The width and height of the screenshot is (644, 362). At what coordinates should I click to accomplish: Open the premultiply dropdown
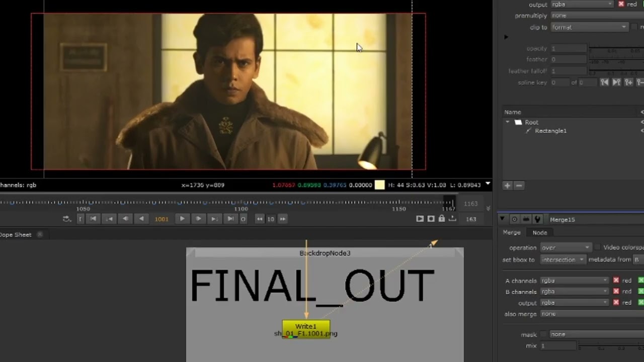click(x=597, y=16)
